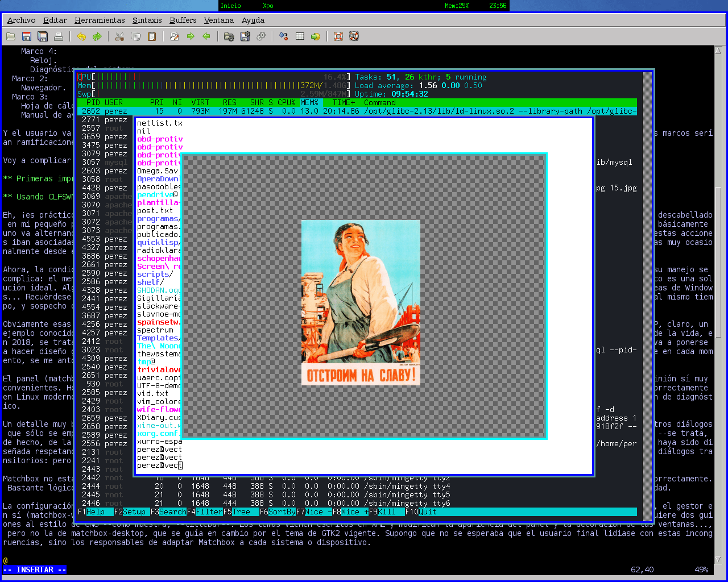Click the Jump to tag icon
This screenshot has height=582, width=728.
316,36
